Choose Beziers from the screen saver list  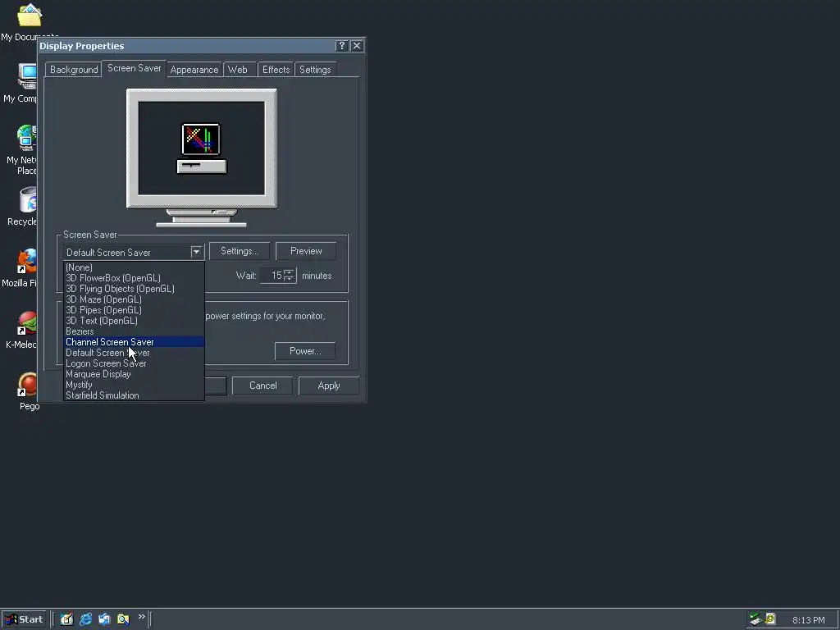tap(134, 331)
